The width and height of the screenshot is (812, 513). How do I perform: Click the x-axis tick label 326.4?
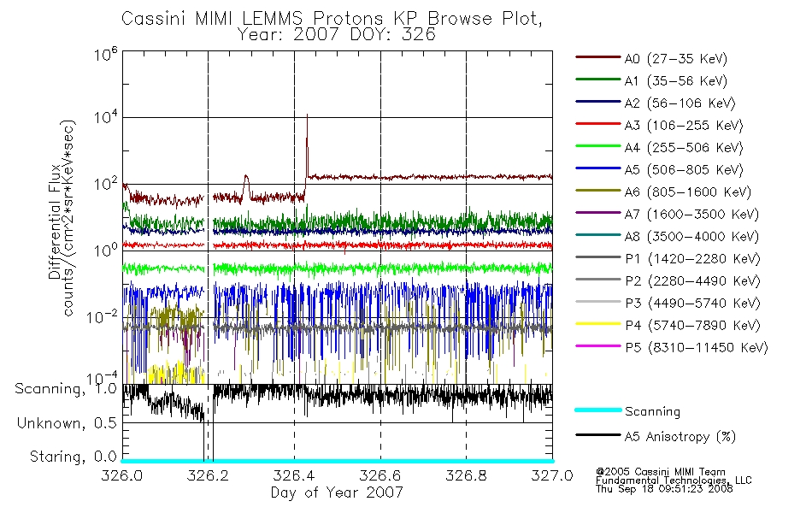pos(294,475)
